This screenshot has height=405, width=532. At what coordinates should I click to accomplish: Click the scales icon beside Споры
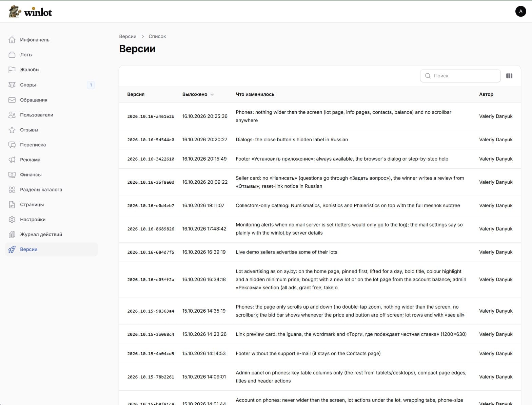pyautogui.click(x=12, y=85)
